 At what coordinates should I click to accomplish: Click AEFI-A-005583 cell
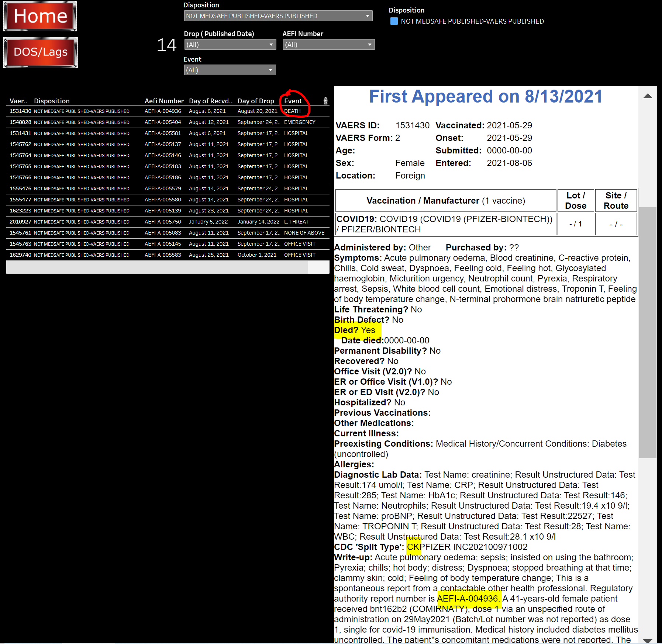click(163, 255)
